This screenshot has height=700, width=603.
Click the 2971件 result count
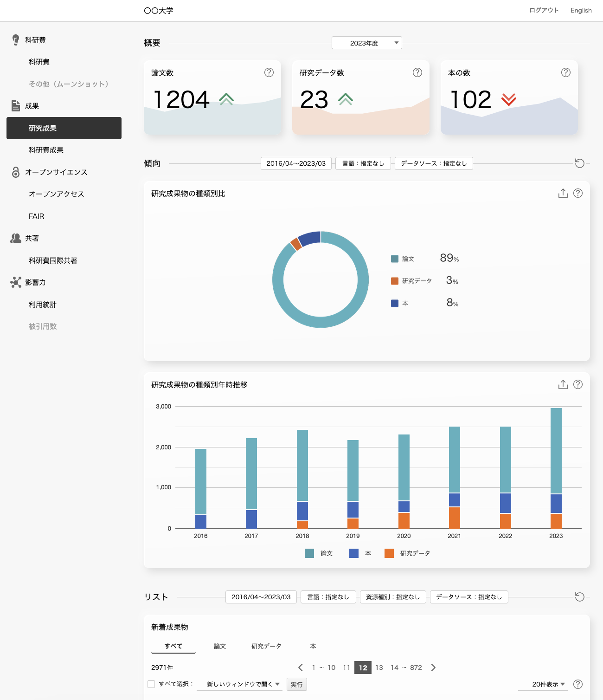[x=162, y=668]
